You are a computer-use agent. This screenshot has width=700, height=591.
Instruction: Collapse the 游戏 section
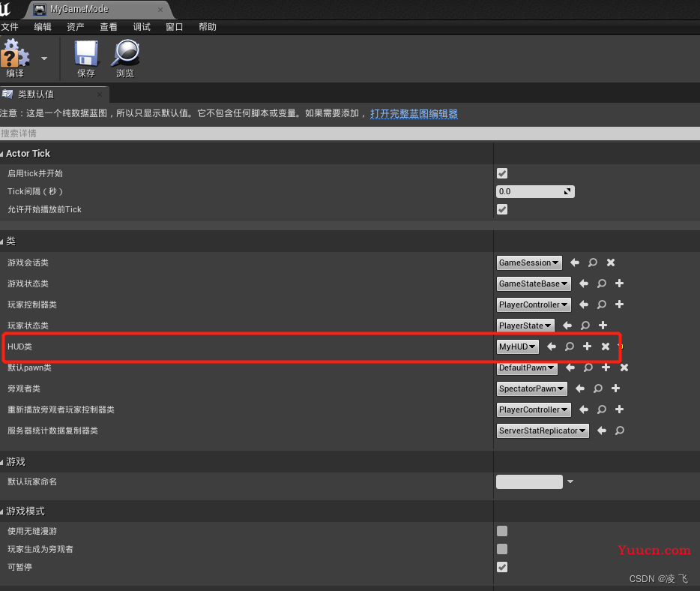(1, 462)
